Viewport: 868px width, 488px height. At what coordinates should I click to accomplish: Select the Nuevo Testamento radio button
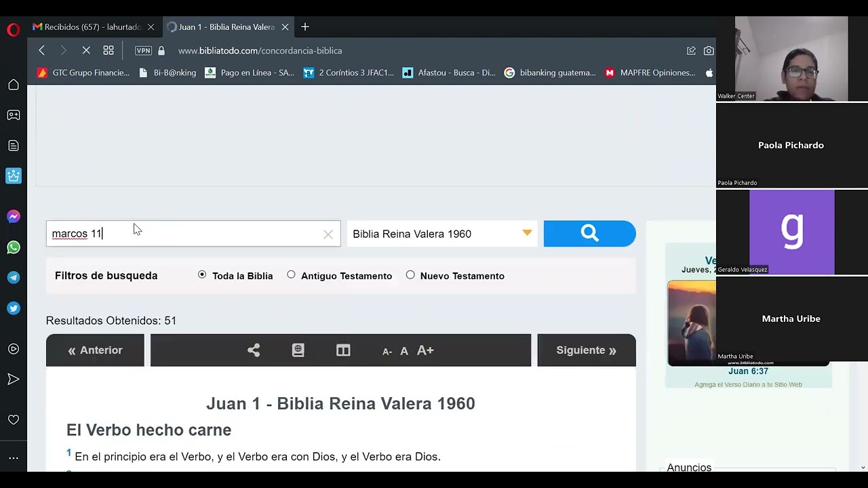(x=410, y=274)
